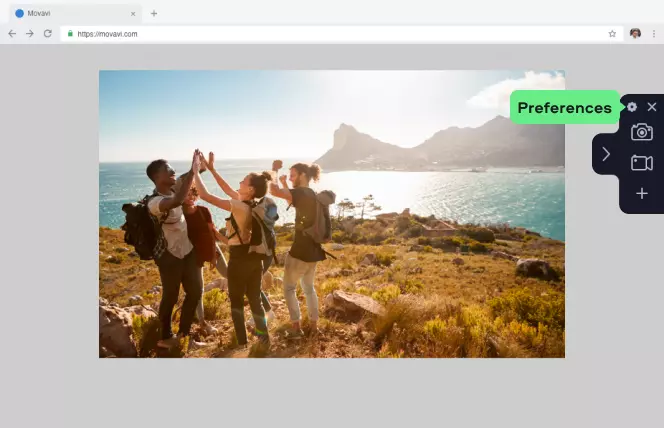Viewport: 664px width, 428px height.
Task: Focus the address bar showing movavi.com
Action: pos(342,34)
